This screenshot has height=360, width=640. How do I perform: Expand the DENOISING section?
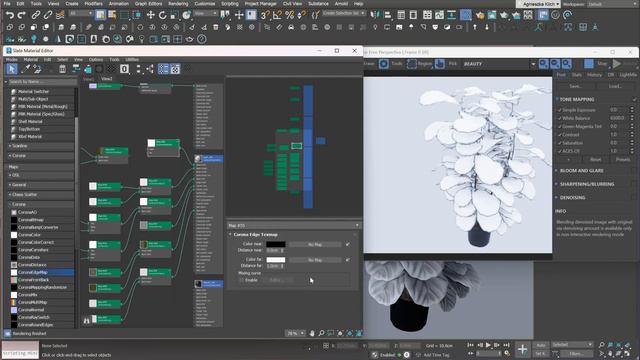pos(572,198)
